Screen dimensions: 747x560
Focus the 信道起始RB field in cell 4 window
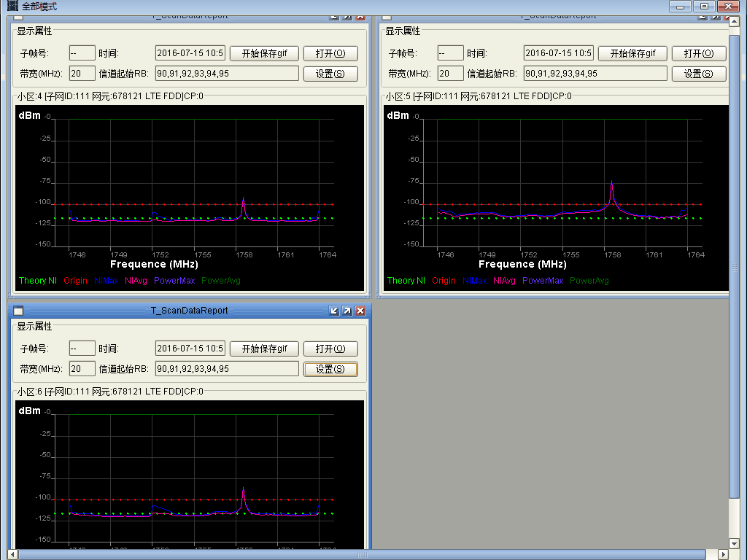[227, 74]
